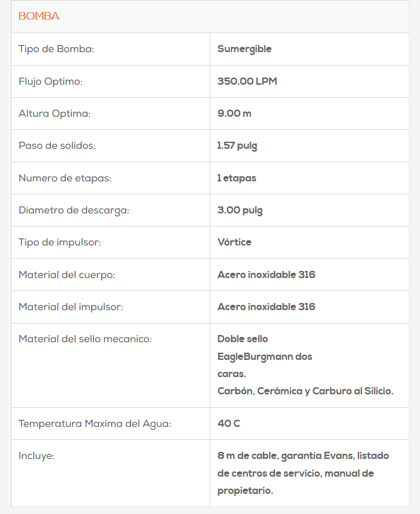The height and width of the screenshot is (514, 420).
Task: Click the Numero de etapas label
Action: click(x=65, y=178)
